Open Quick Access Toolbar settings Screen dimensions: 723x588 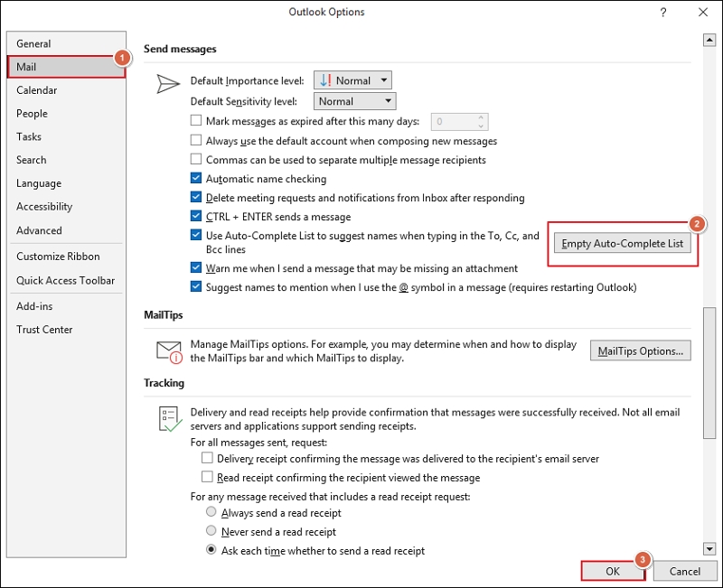66,281
